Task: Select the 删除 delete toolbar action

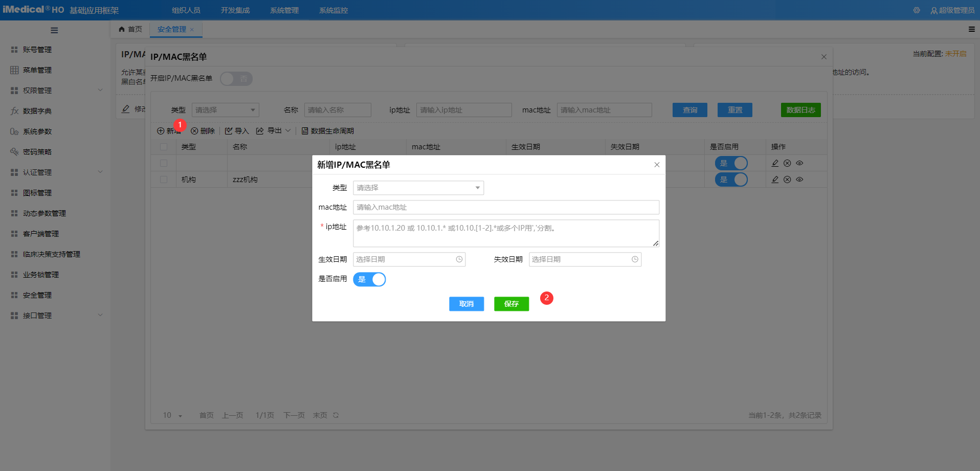Action: pyautogui.click(x=203, y=130)
